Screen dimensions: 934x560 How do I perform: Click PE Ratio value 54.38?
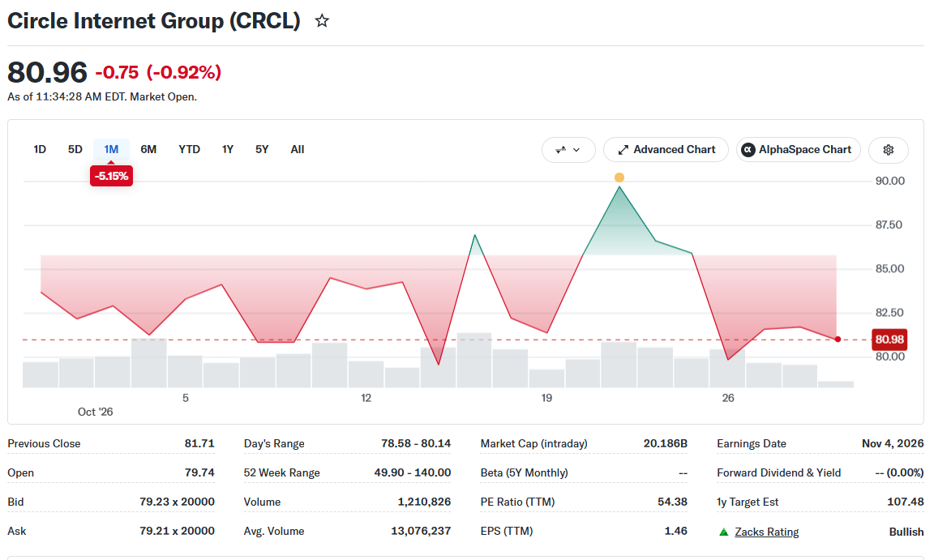pyautogui.click(x=672, y=502)
